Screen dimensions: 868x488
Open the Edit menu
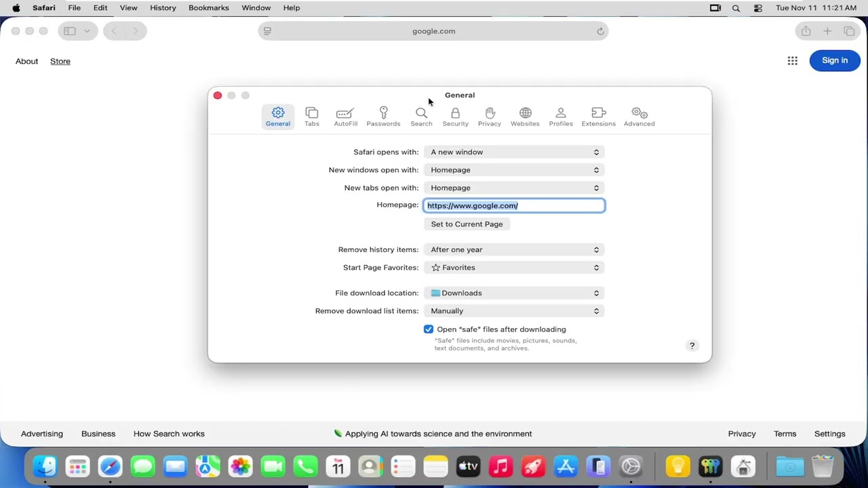tap(100, 7)
